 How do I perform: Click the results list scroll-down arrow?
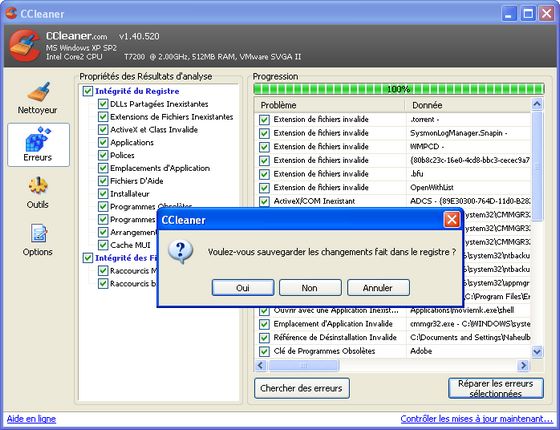pos(537,352)
